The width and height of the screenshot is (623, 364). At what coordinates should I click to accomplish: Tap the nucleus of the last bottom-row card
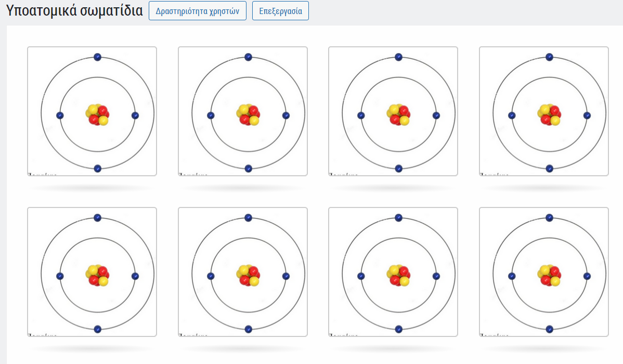pyautogui.click(x=550, y=276)
